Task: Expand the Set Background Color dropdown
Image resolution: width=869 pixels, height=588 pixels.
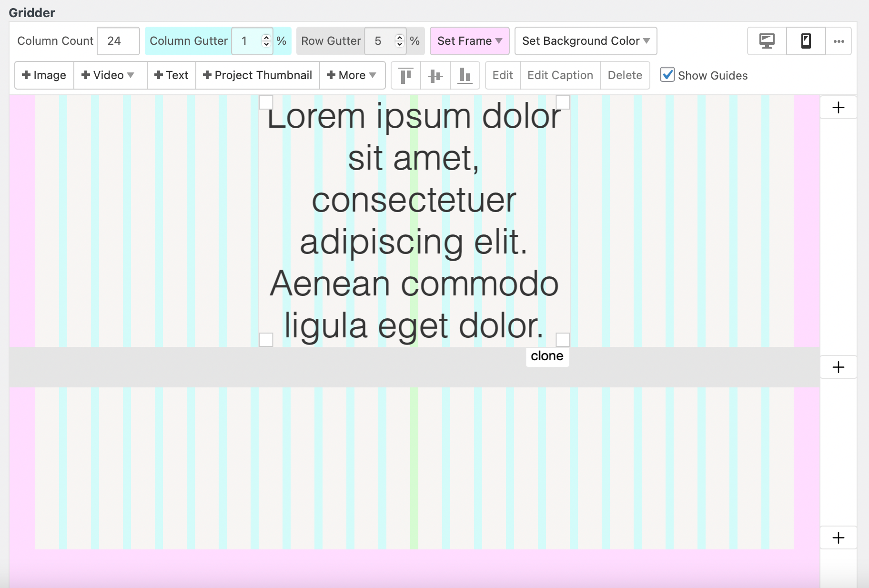Action: click(x=586, y=41)
